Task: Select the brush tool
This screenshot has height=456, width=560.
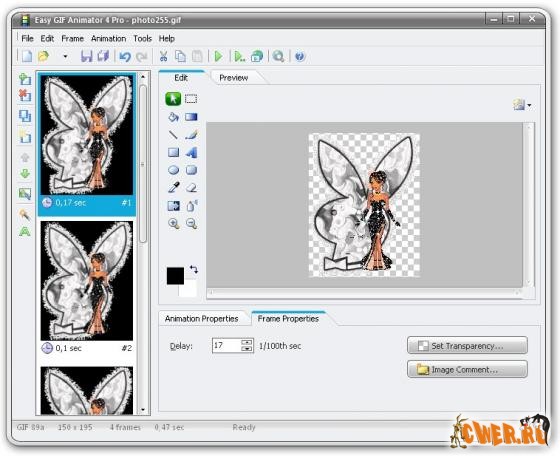Action: (x=191, y=135)
